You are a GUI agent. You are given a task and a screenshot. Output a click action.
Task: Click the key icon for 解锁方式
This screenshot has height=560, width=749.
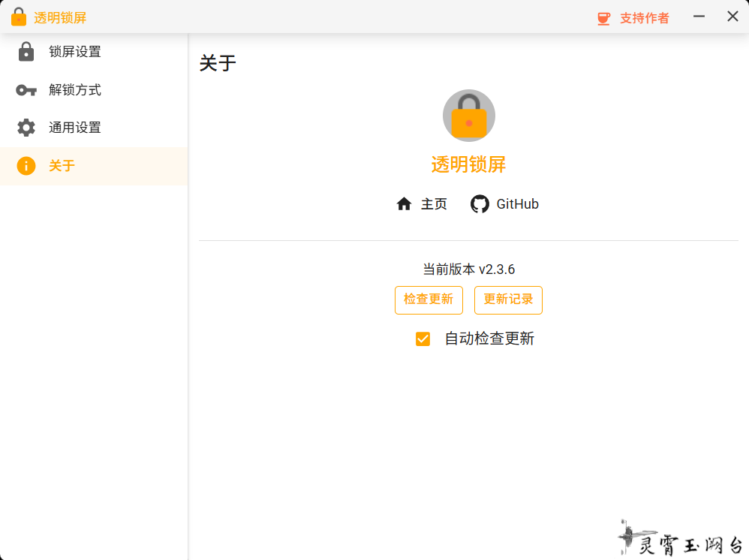[x=26, y=90]
